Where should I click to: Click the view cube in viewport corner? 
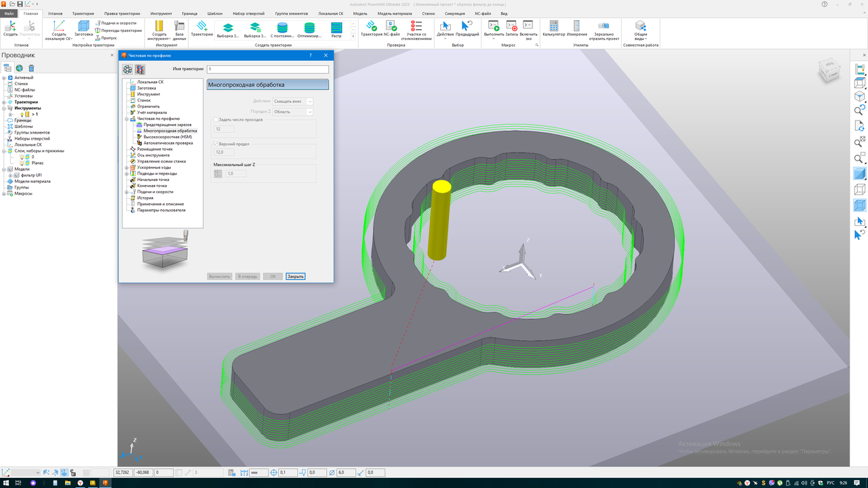[829, 70]
